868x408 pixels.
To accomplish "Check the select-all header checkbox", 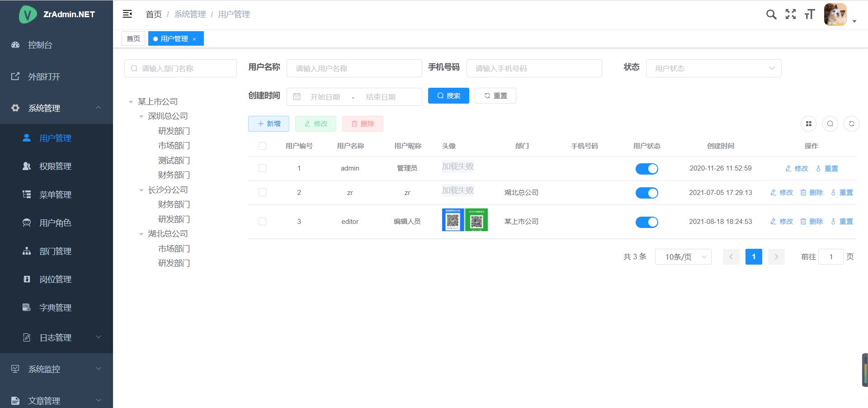I will coord(262,146).
